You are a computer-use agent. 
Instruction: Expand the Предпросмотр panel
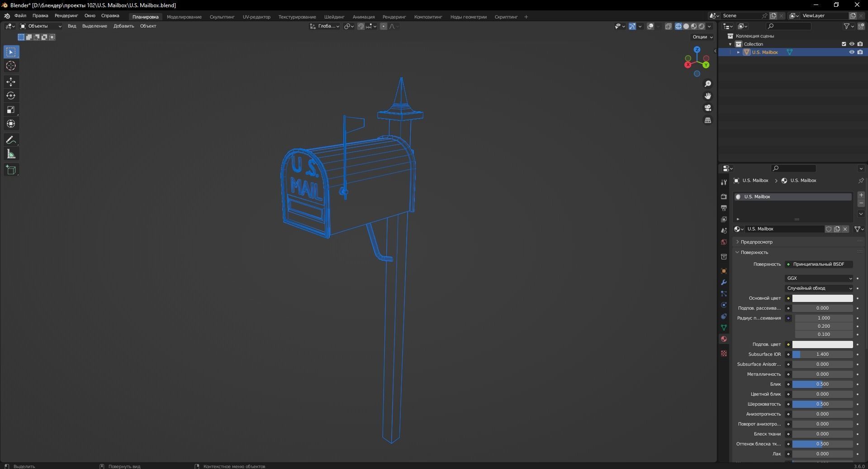click(756, 242)
